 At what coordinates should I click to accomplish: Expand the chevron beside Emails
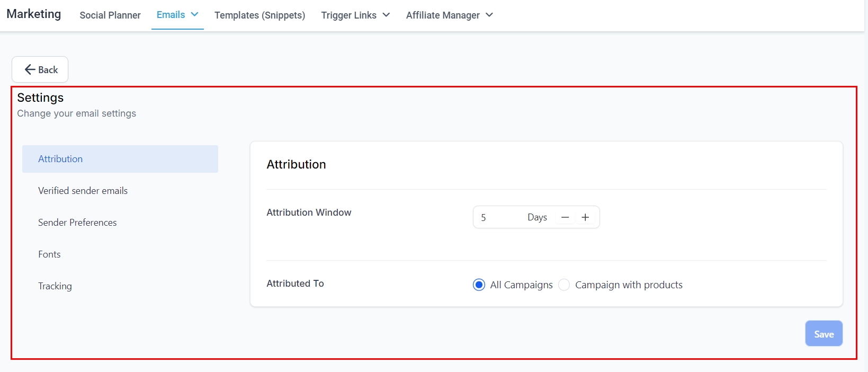194,15
